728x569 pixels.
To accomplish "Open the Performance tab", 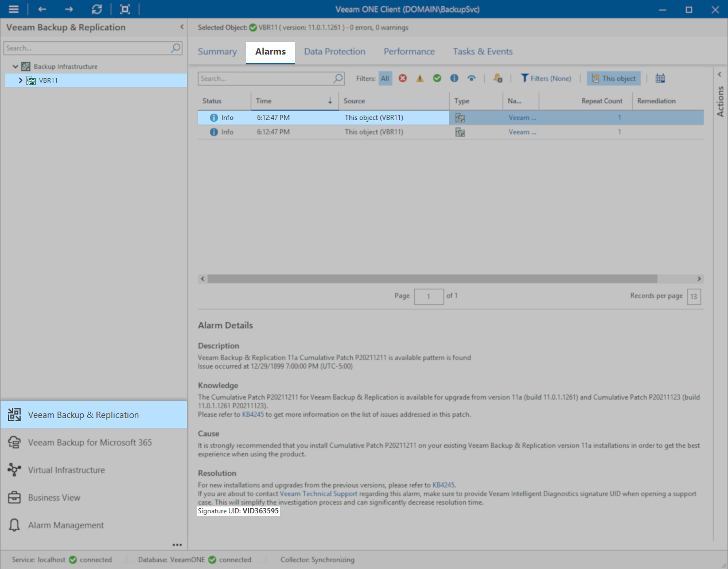I will point(409,52).
